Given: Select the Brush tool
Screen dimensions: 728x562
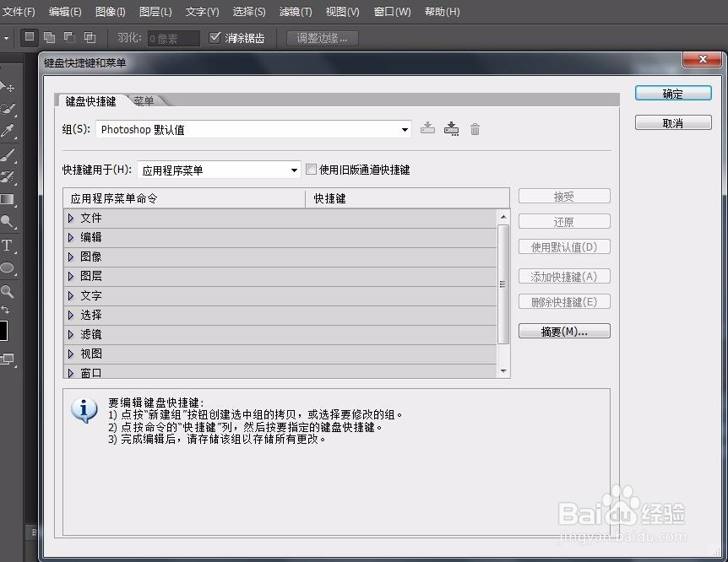Looking at the screenshot, I should pos(8,154).
